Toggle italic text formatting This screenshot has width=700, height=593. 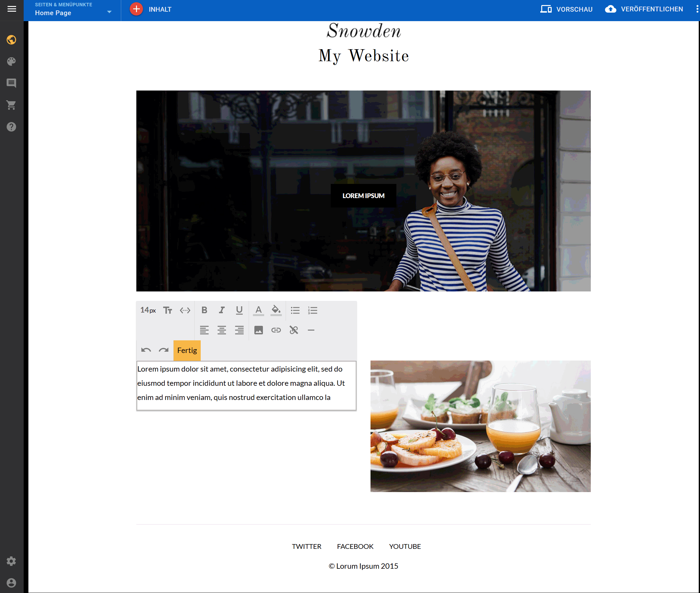point(222,310)
